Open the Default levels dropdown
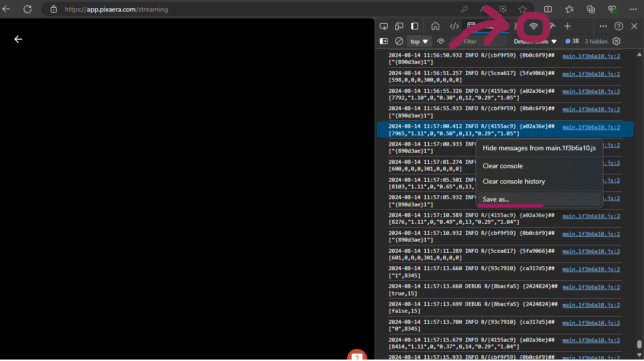Image resolution: width=644 pixels, height=361 pixels. tap(535, 42)
